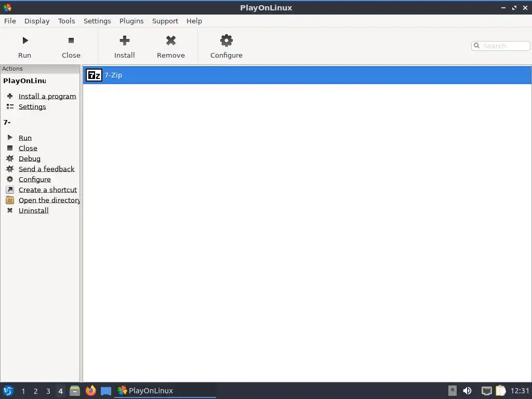Click the Run toolbar play icon

point(25,41)
